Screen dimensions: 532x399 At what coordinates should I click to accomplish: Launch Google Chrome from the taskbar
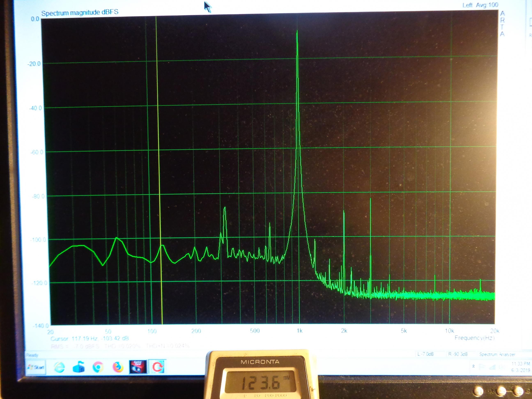point(98,367)
